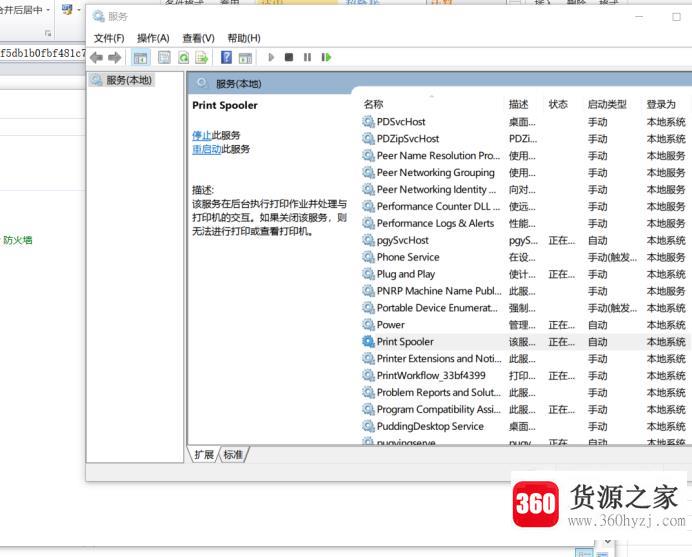Screen dimensions: 692x557
Task: Click the Print Spooler gear icon
Action: pyautogui.click(x=368, y=342)
